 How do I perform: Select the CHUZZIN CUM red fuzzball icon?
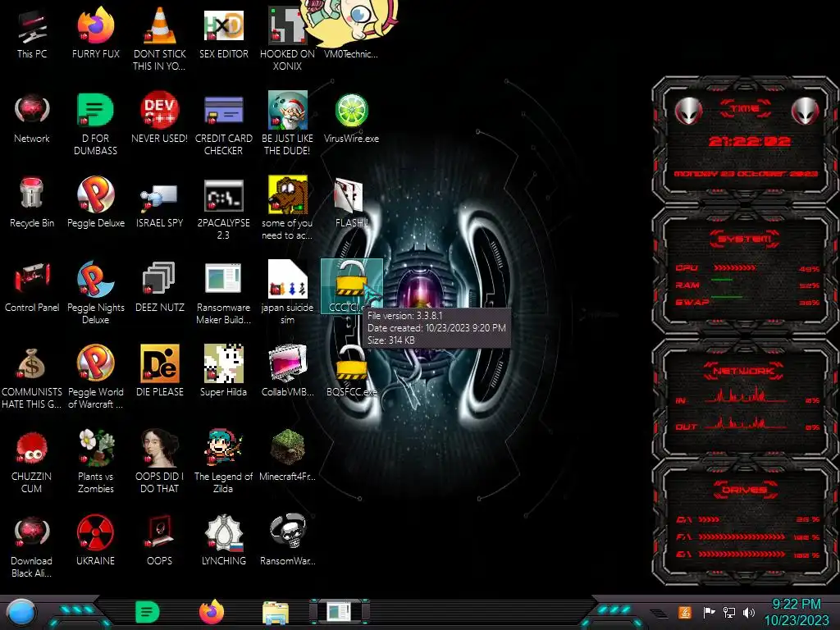[x=32, y=463]
